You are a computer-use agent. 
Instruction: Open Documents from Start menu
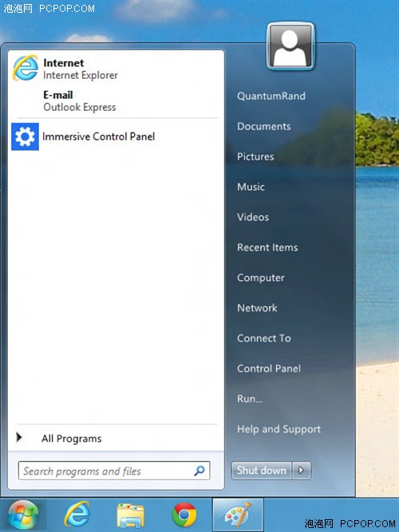(x=263, y=126)
